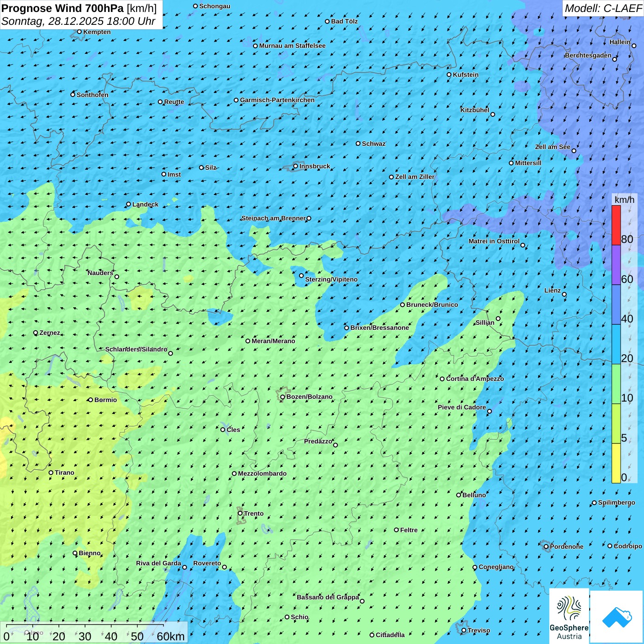The height and width of the screenshot is (644, 644).
Task: Click the "Bienno" city label
Action: click(x=90, y=553)
